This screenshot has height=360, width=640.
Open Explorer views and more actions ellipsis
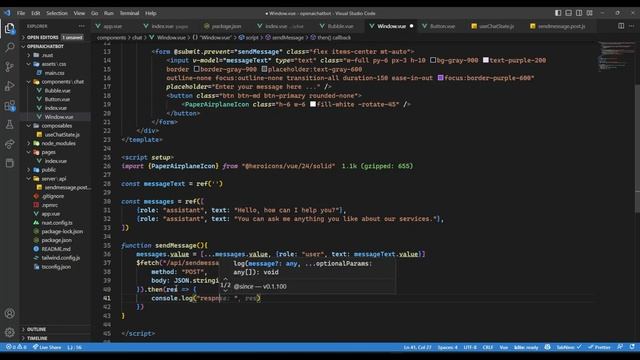click(x=82, y=26)
